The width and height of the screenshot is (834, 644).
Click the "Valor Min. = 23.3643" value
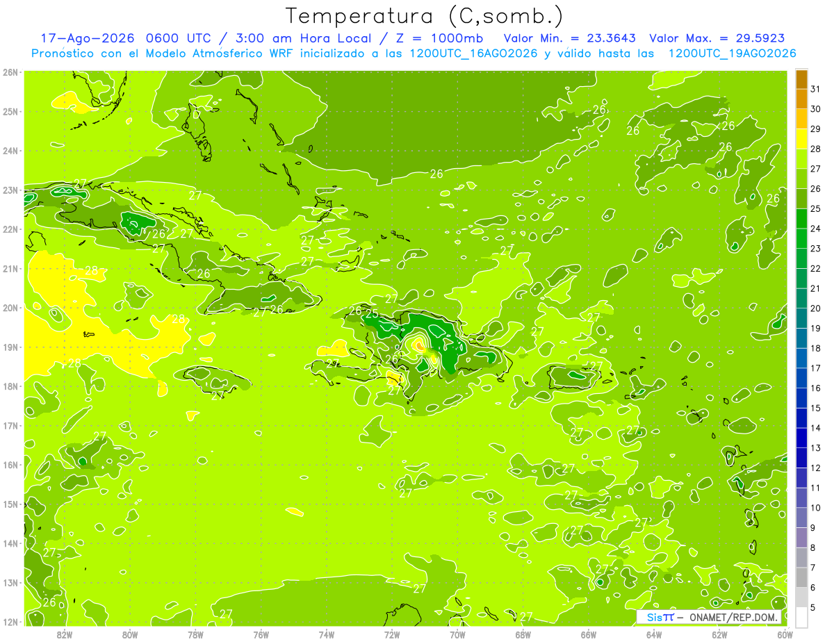point(570,38)
